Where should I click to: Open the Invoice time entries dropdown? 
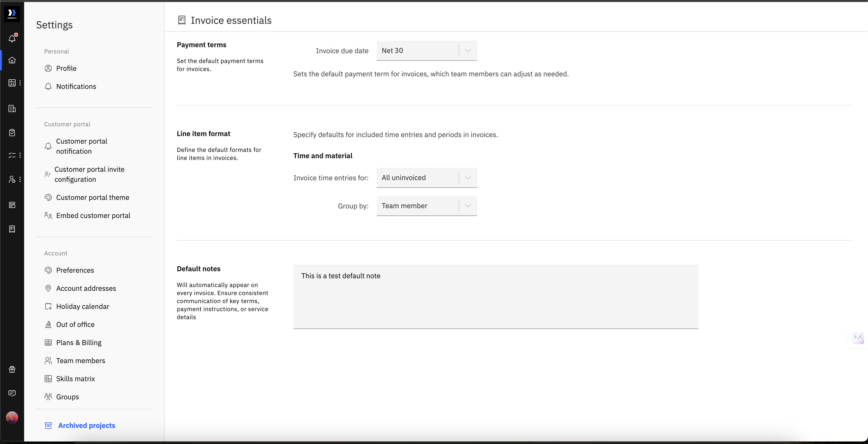[x=426, y=178]
